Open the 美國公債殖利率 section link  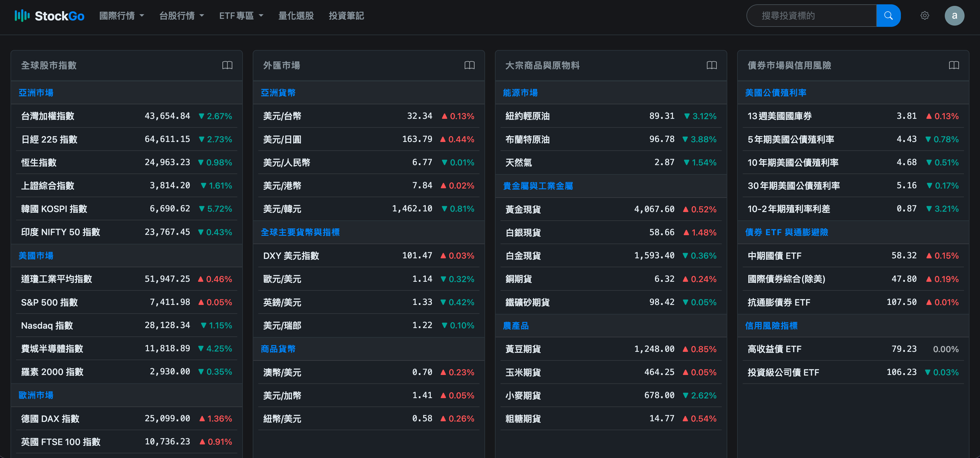(775, 93)
